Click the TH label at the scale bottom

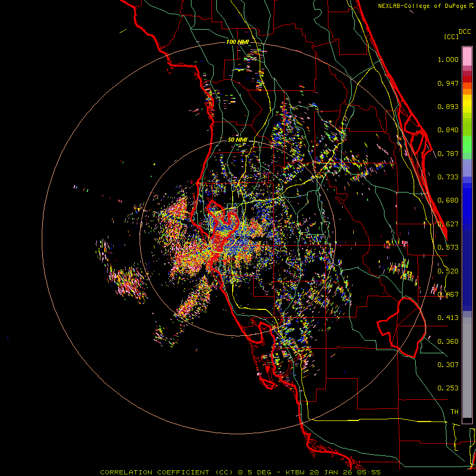pos(454,412)
